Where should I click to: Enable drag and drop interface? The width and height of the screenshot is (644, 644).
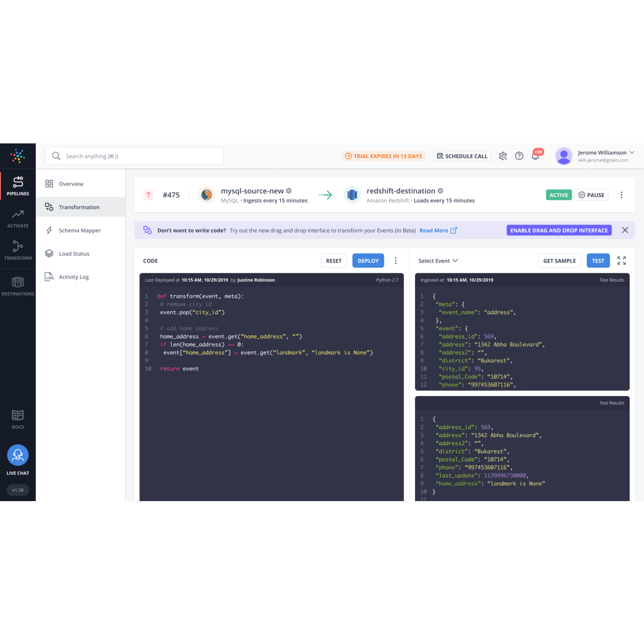pos(558,230)
